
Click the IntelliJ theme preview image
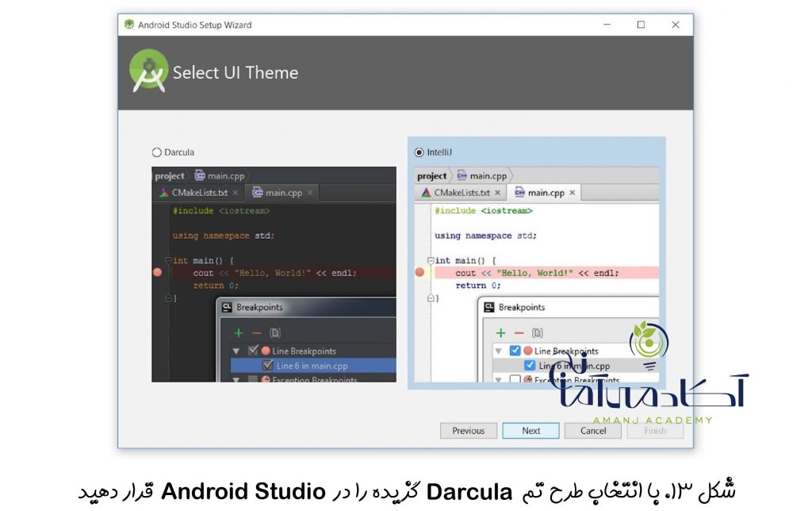point(537,275)
